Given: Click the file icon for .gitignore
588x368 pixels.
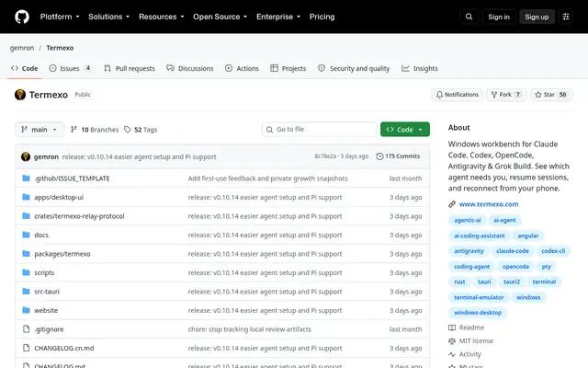Looking at the screenshot, I should tap(26, 329).
